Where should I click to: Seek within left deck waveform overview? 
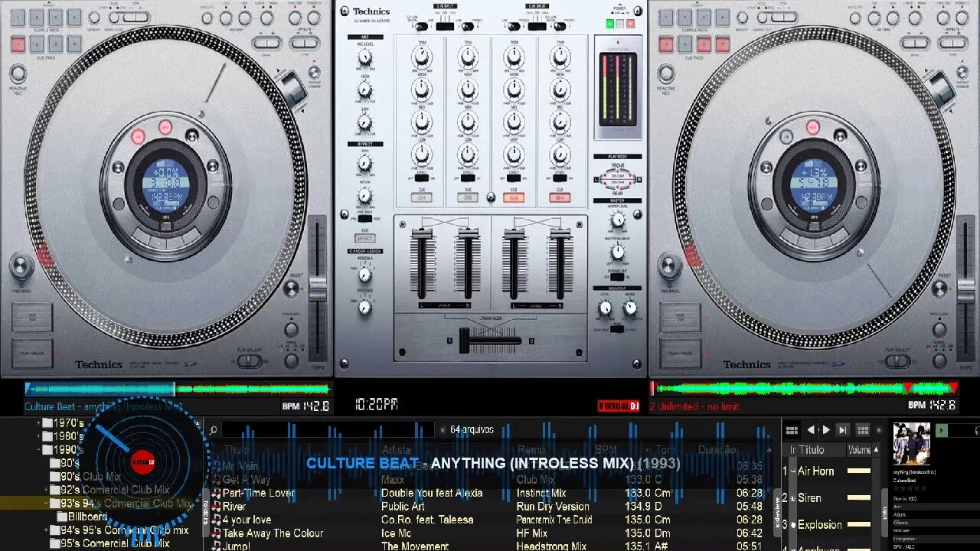[178, 389]
